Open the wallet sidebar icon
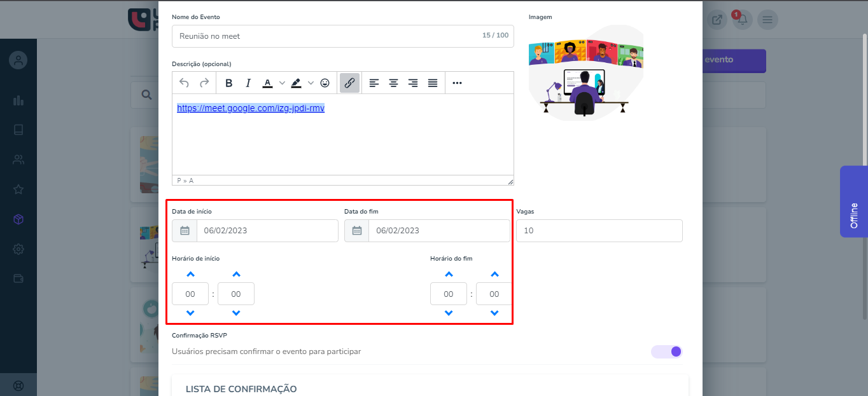Screen dimensions: 868x396 pyautogui.click(x=18, y=278)
